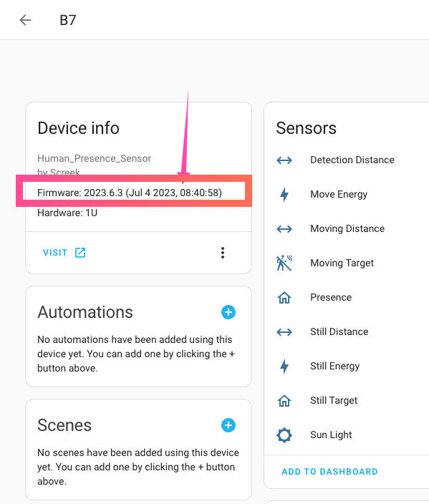The width and height of the screenshot is (429, 504).
Task: Add a new scene with plus icon
Action: point(228,425)
